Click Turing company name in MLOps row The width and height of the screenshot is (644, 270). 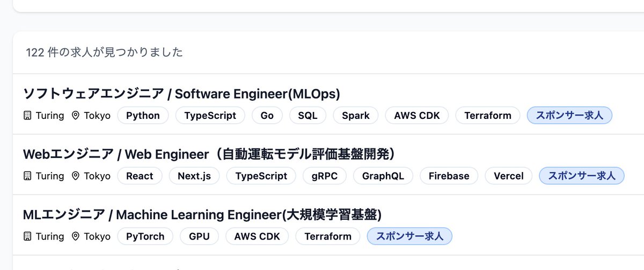(x=50, y=115)
